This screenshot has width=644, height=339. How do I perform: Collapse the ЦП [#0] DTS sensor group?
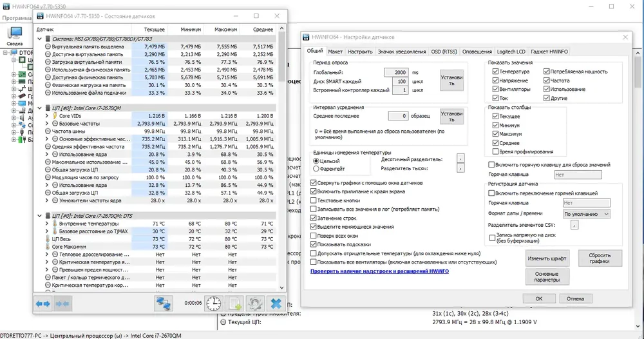(40, 216)
